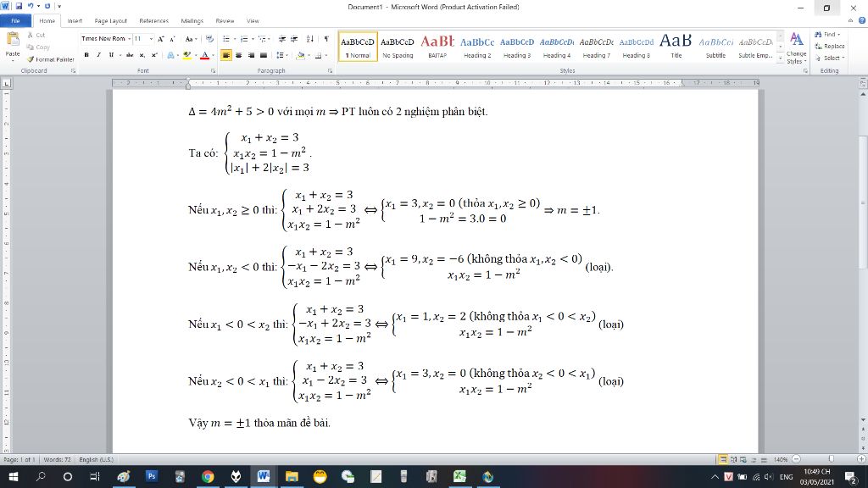Screen dimensions: 868x488
Task: Switch to the Insert tab
Action: (x=75, y=21)
